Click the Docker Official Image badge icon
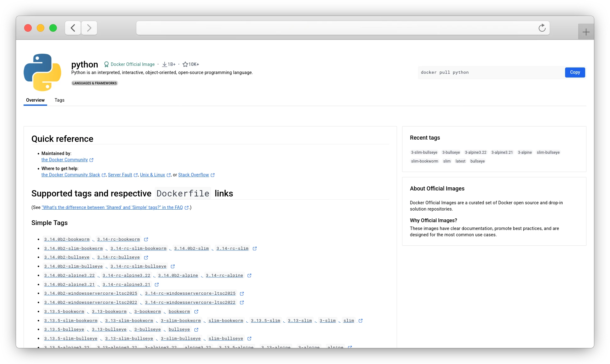This screenshot has width=610, height=364. point(106,64)
